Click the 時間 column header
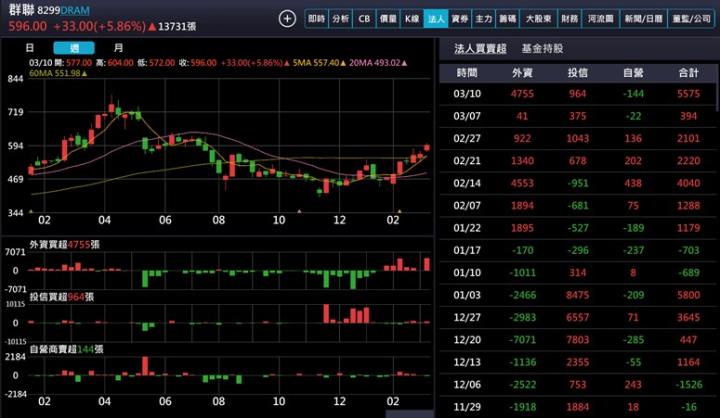This screenshot has width=720, height=418. click(x=467, y=73)
